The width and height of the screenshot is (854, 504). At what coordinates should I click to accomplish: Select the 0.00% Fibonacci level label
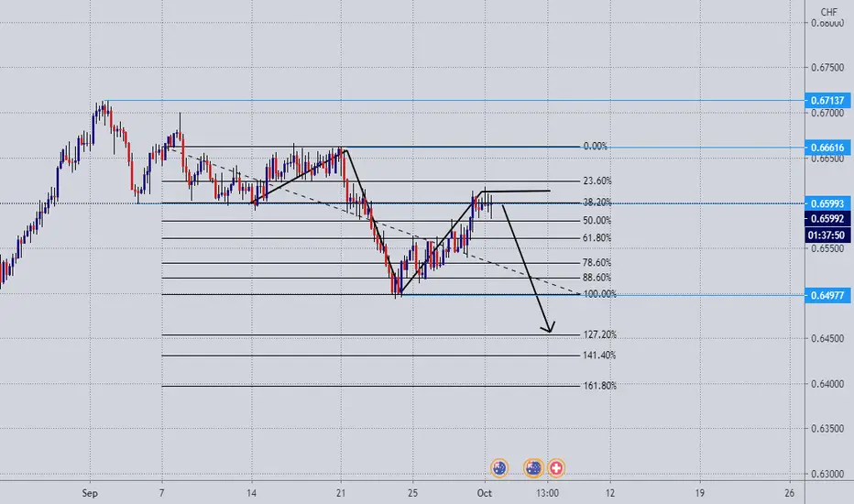click(595, 146)
